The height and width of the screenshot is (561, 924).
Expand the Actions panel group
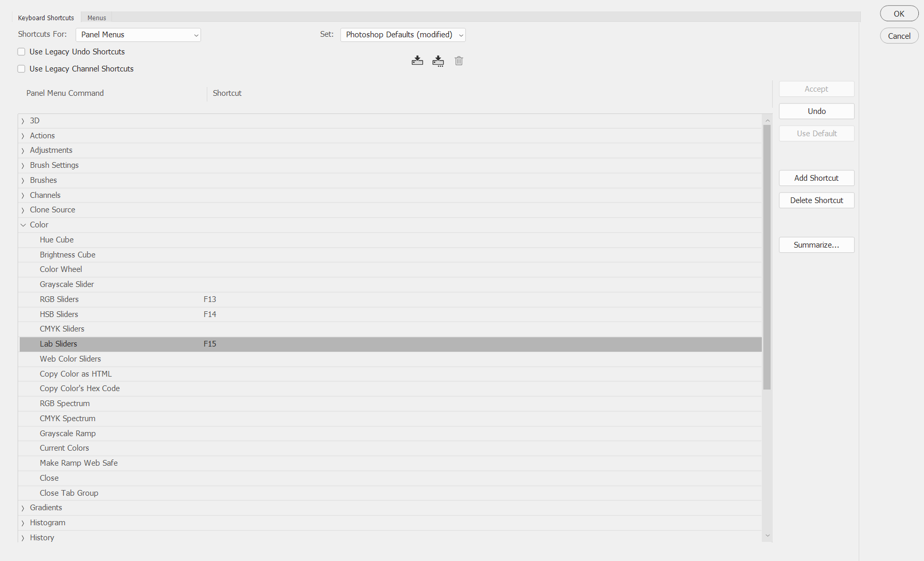pyautogui.click(x=23, y=136)
